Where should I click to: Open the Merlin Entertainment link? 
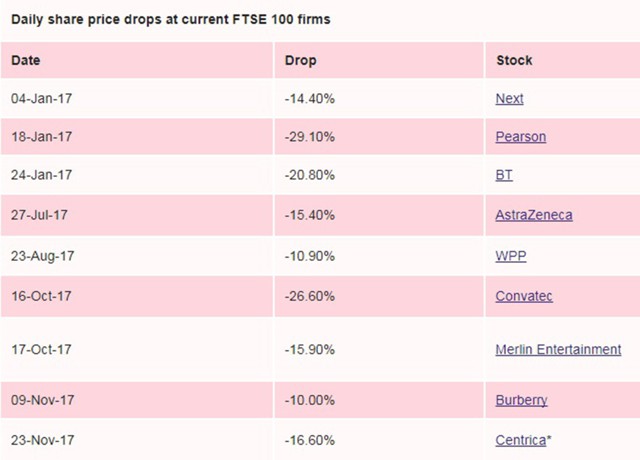(x=558, y=349)
